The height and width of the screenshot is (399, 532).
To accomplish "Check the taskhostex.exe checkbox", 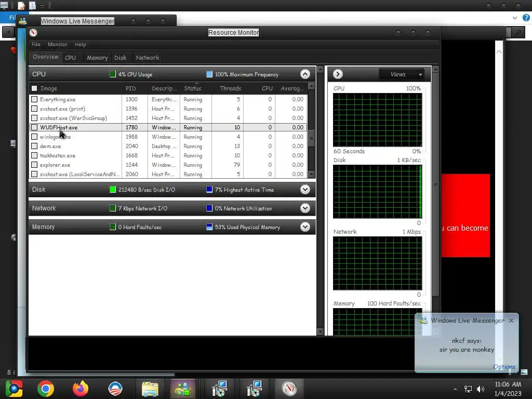I will point(34,155).
